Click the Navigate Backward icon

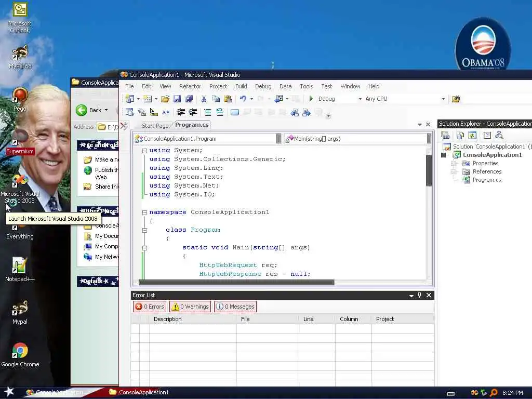(278, 99)
